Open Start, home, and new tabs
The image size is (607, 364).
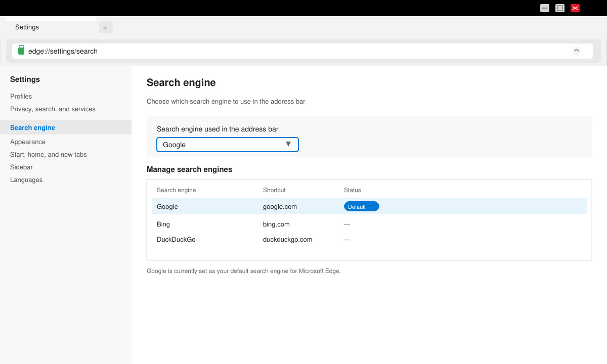pyautogui.click(x=49, y=154)
